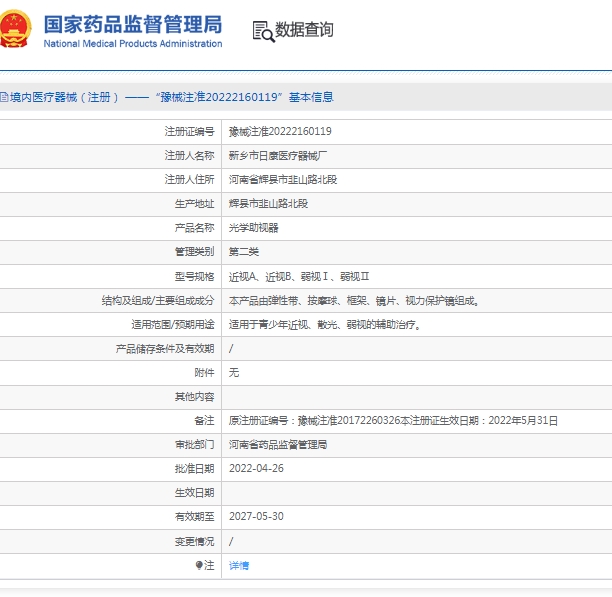Click the 变更情况 label
The width and height of the screenshot is (612, 597).
point(194,542)
